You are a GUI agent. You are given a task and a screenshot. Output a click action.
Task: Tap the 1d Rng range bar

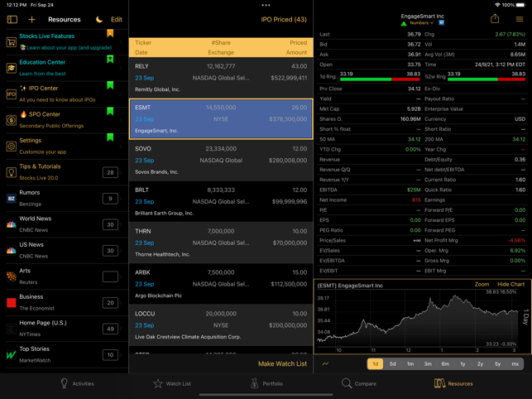tap(380, 79)
